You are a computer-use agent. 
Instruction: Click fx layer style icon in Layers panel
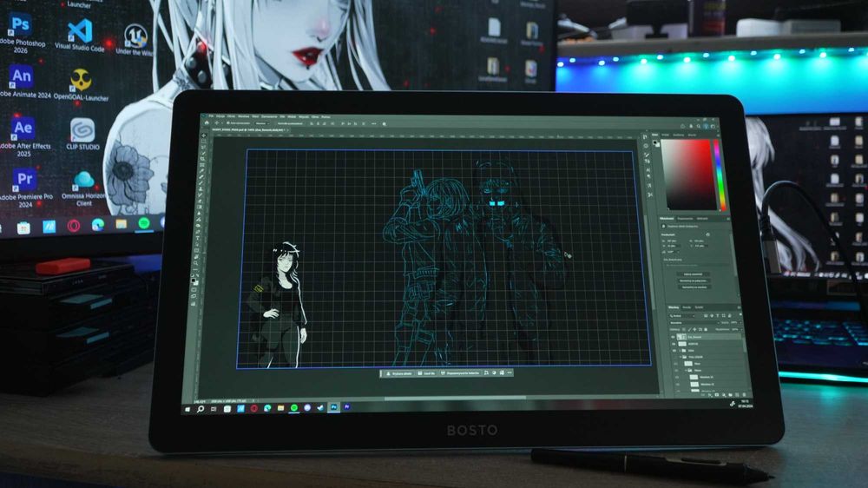pos(710,395)
